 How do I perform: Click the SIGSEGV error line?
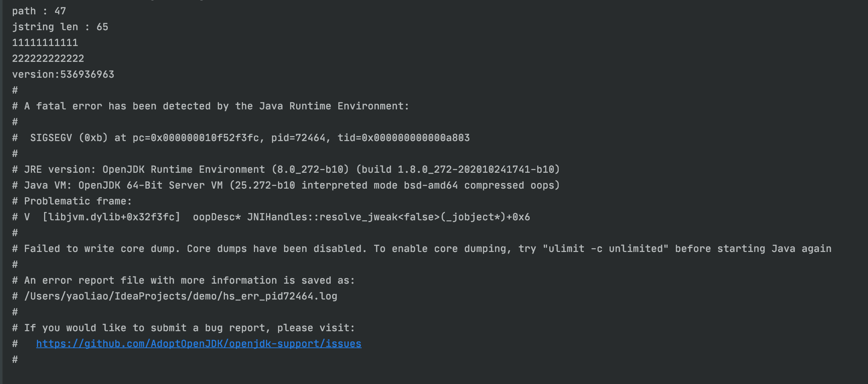click(x=241, y=138)
